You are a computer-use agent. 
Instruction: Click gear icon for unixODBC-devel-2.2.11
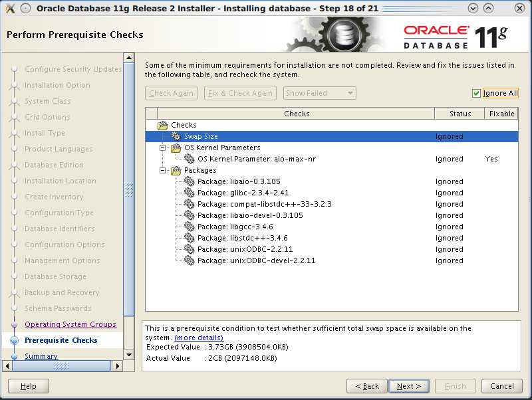point(189,260)
